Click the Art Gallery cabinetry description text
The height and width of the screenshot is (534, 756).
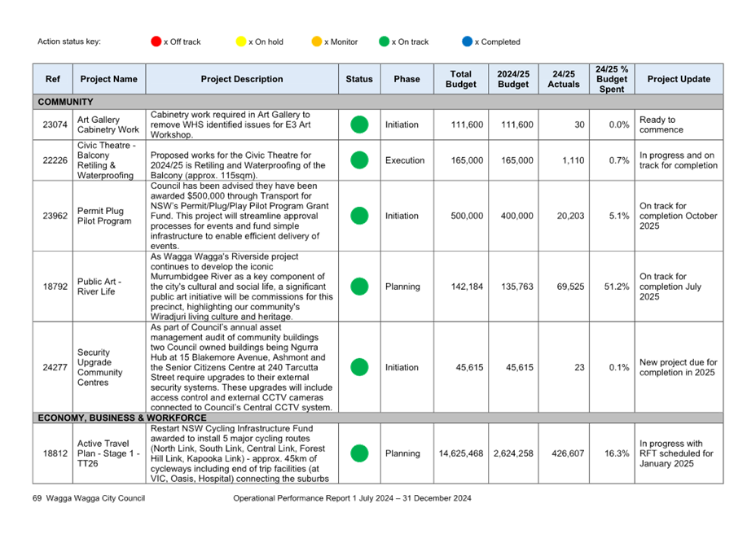(x=231, y=125)
